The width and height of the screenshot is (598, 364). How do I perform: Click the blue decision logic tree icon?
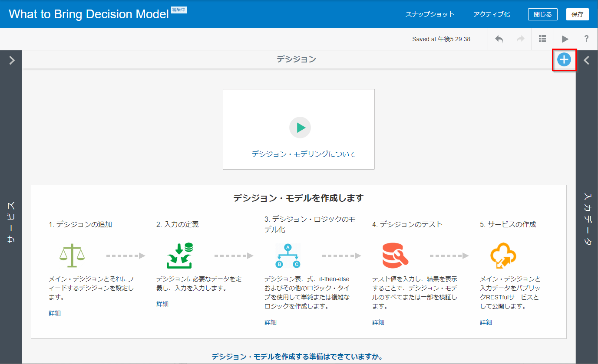(x=287, y=256)
